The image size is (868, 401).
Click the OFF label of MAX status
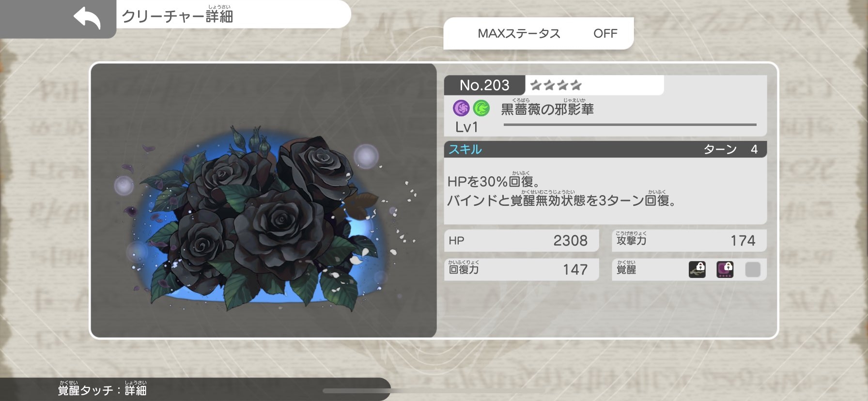(x=605, y=33)
